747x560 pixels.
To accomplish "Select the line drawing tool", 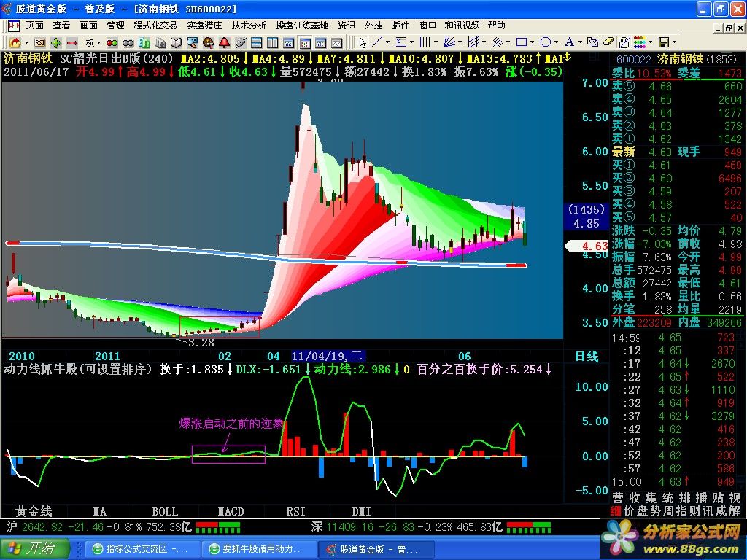I will coord(377,42).
